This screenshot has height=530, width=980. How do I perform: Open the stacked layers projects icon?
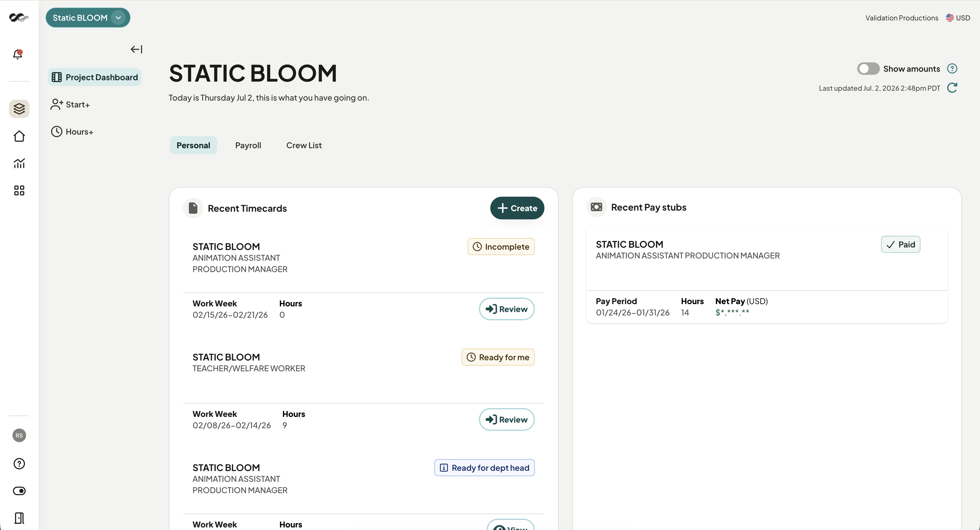pyautogui.click(x=19, y=109)
